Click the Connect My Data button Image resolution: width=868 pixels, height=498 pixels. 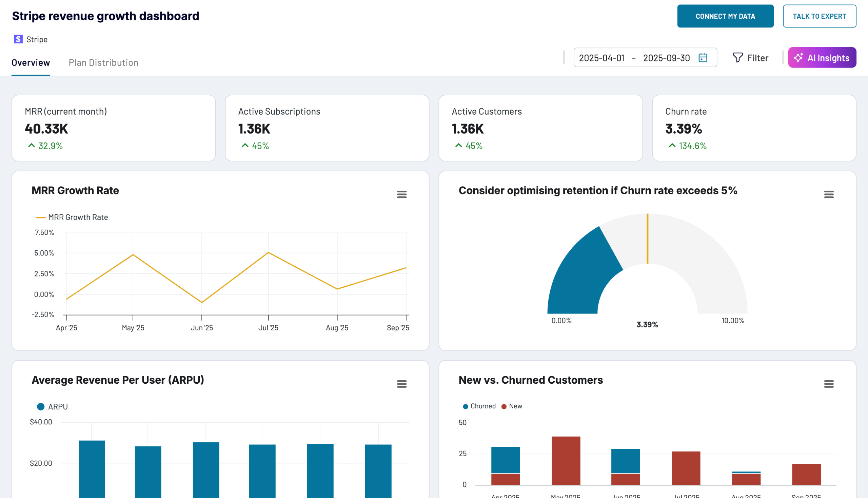click(x=725, y=16)
